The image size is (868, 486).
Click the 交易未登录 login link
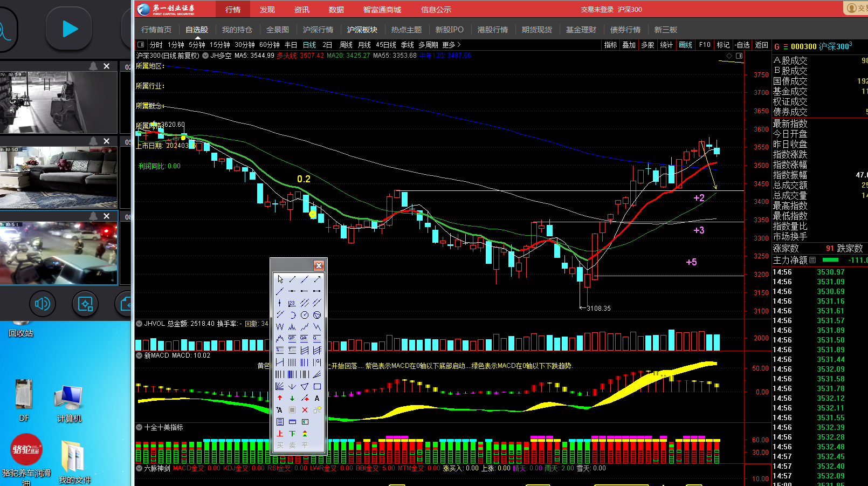click(597, 9)
